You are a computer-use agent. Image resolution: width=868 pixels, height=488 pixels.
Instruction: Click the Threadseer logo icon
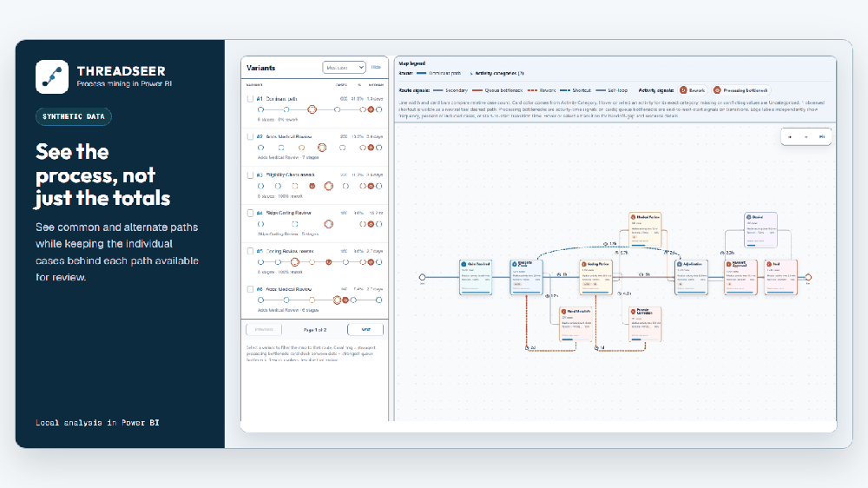pos(52,76)
